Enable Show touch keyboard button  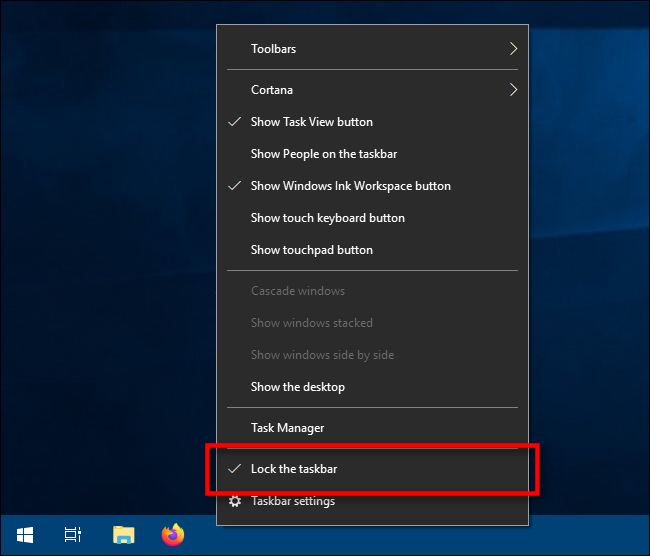click(327, 218)
